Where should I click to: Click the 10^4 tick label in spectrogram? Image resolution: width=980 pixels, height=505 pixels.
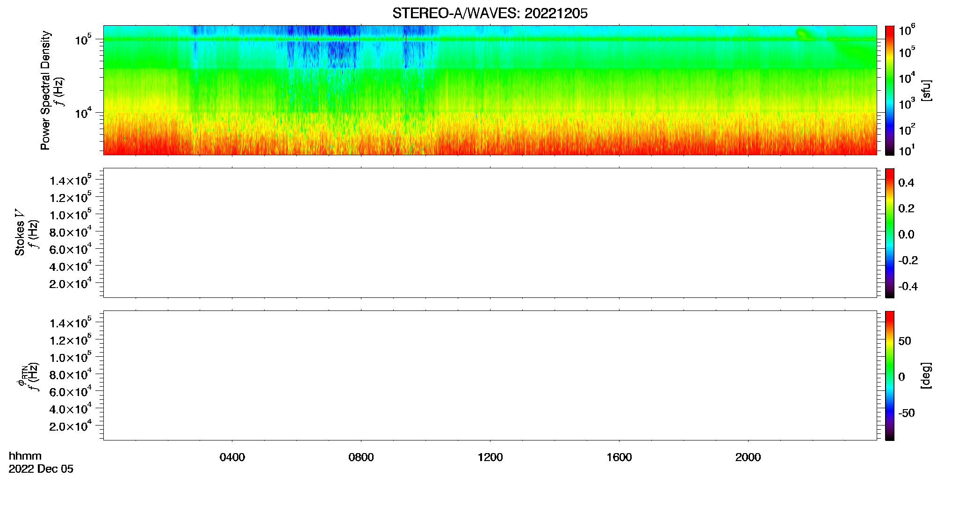(83, 113)
